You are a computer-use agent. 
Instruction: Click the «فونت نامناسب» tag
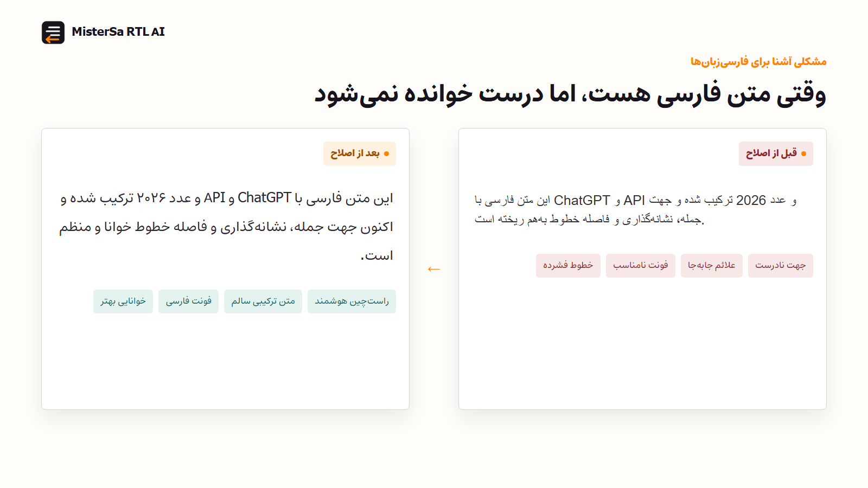(641, 265)
